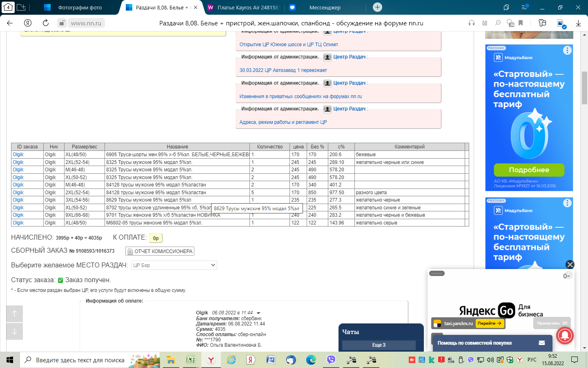Open Viber from the taskbar
The width and height of the screenshot is (588, 368).
click(x=331, y=360)
